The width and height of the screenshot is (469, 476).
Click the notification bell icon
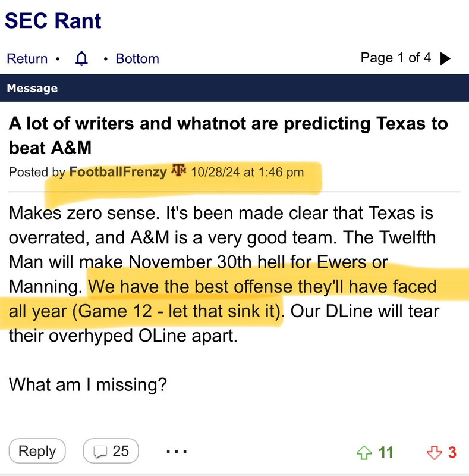coord(81,58)
